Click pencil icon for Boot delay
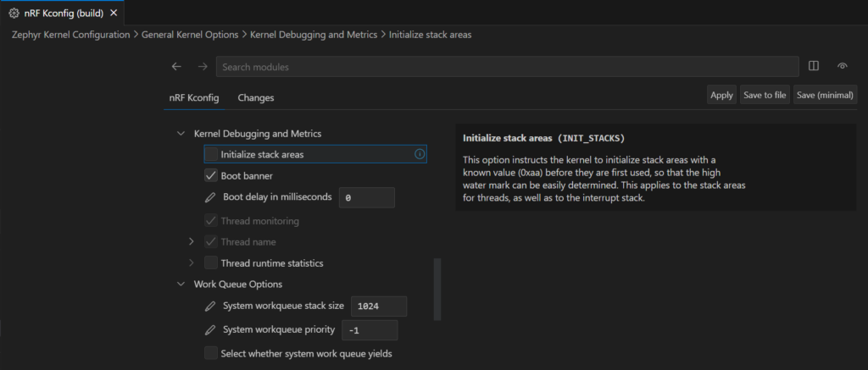The width and height of the screenshot is (868, 370). coord(211,197)
